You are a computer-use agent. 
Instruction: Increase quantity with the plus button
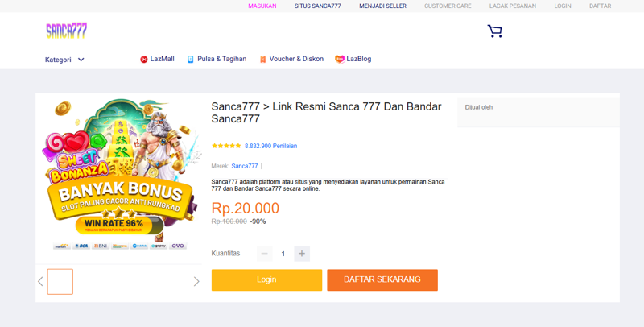tap(302, 254)
